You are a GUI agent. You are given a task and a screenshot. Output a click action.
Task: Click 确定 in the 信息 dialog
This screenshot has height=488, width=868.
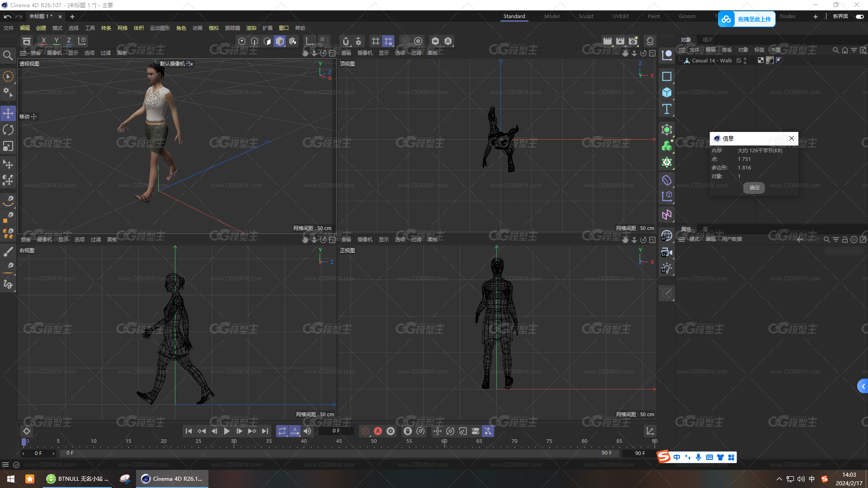point(754,188)
